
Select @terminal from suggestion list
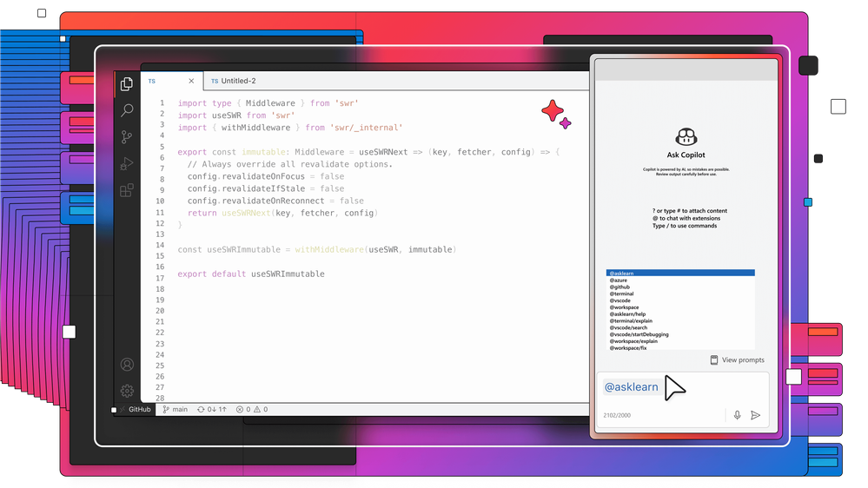point(680,293)
